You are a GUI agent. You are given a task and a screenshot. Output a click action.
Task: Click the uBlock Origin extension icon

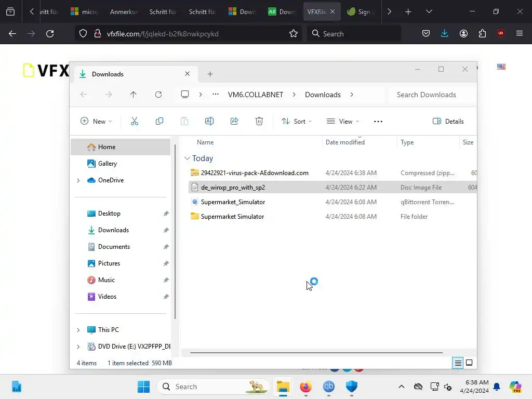click(500, 33)
